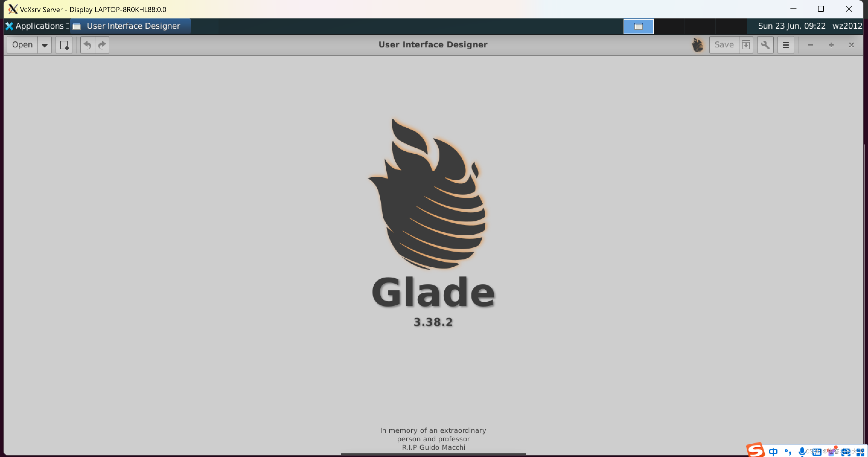Click the Sogou microphone voice input icon
Viewport: 868px width, 457px height.
click(802, 451)
